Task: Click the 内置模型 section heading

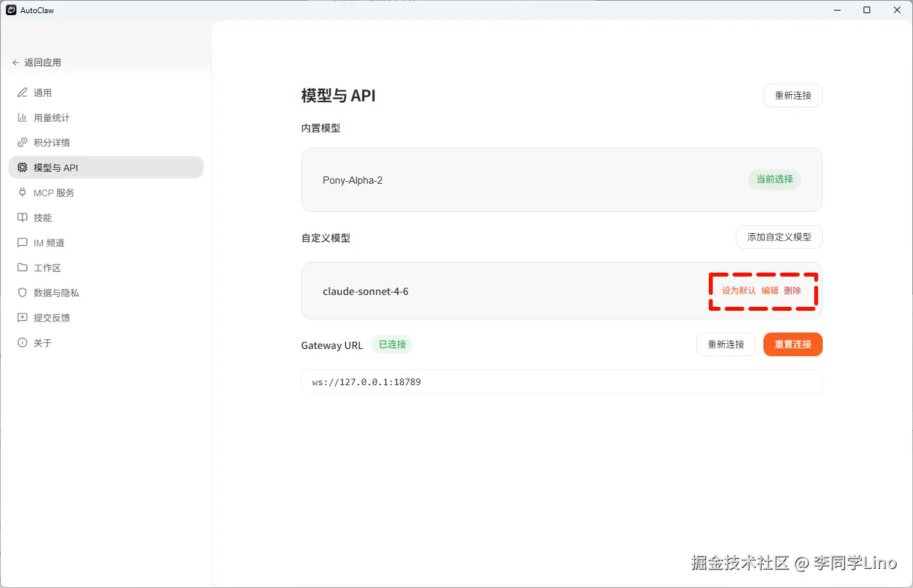Action: coord(321,128)
